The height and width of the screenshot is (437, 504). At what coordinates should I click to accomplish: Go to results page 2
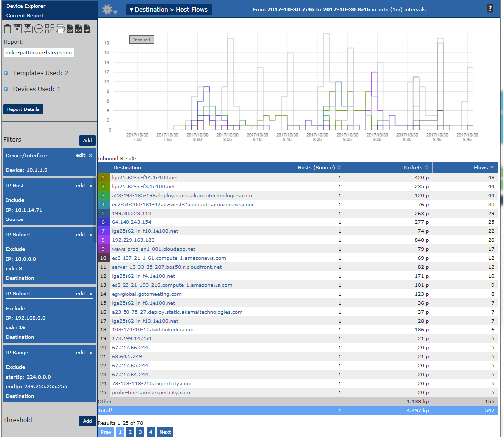tap(130, 432)
